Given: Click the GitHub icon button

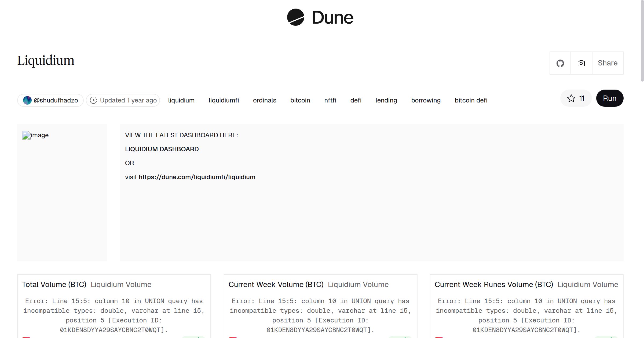Looking at the screenshot, I should click(x=560, y=63).
